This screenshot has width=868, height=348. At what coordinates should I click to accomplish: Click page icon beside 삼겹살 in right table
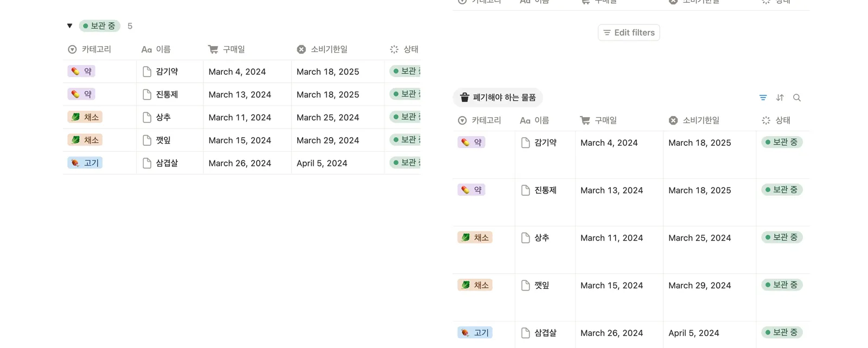(x=525, y=333)
